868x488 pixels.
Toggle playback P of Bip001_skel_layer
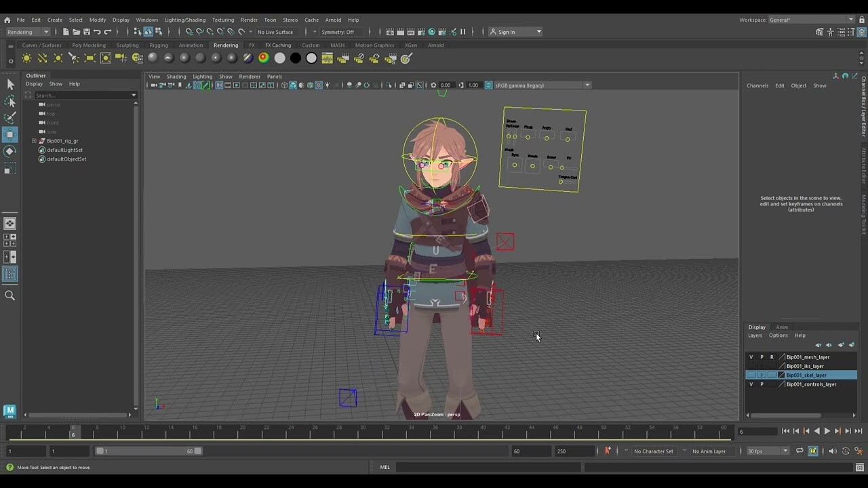pos(762,375)
